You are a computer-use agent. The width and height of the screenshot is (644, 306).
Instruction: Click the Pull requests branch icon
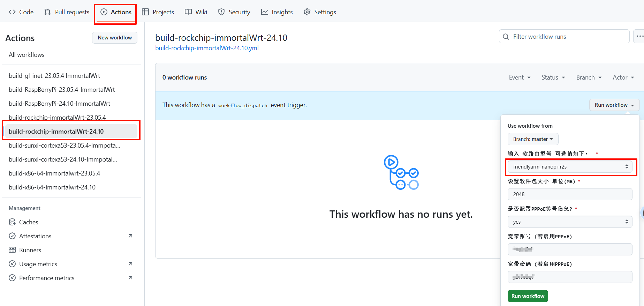(47, 12)
